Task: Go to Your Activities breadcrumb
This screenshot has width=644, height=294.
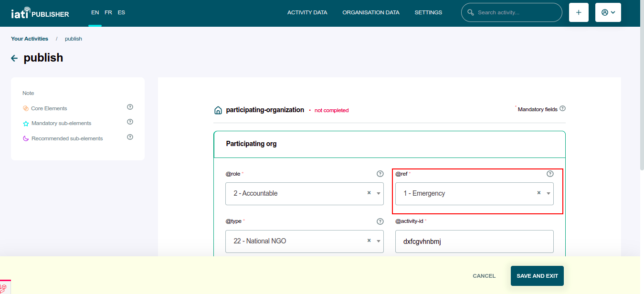Action: (30, 39)
